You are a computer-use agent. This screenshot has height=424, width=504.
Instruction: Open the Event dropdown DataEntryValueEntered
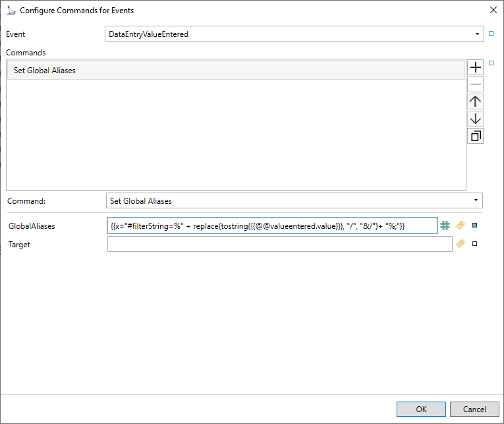294,34
